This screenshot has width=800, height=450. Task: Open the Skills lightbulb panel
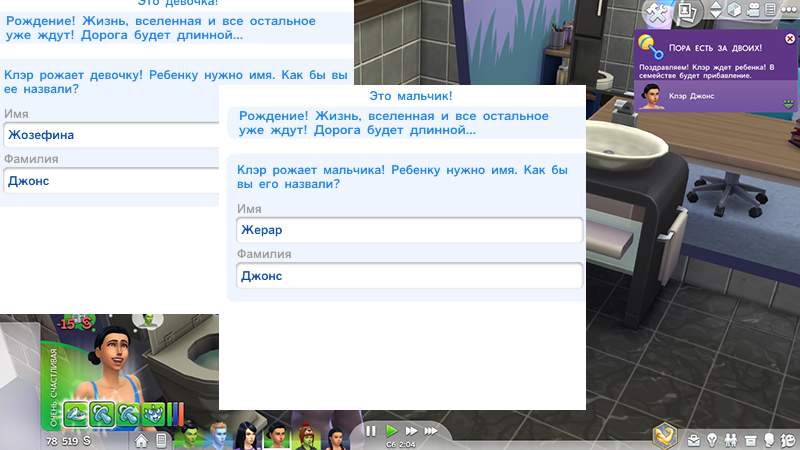(712, 440)
